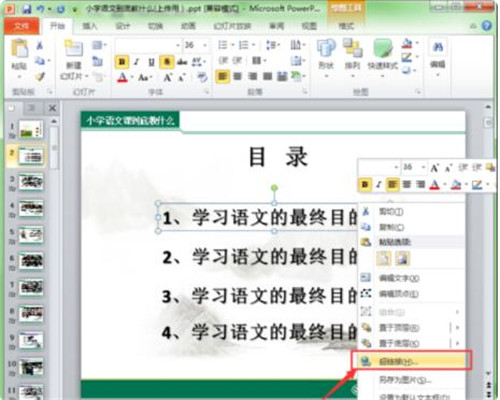The width and height of the screenshot is (500, 400).
Task: Choose Cut in the context menu
Action: pyautogui.click(x=412, y=212)
